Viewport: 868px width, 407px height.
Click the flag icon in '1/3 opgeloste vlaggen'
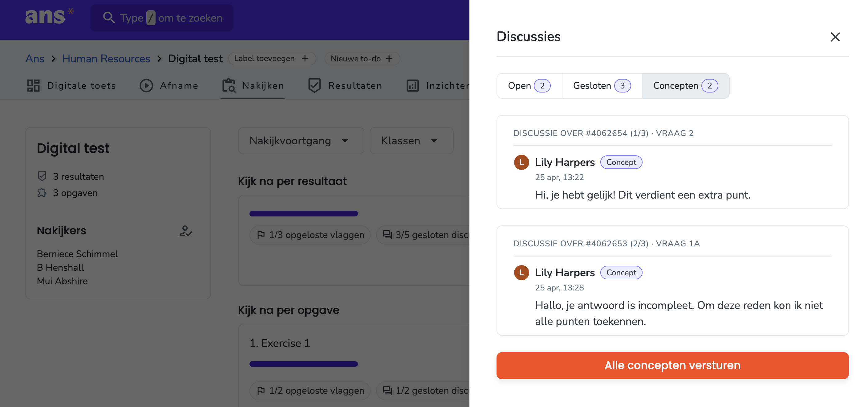[x=261, y=235]
